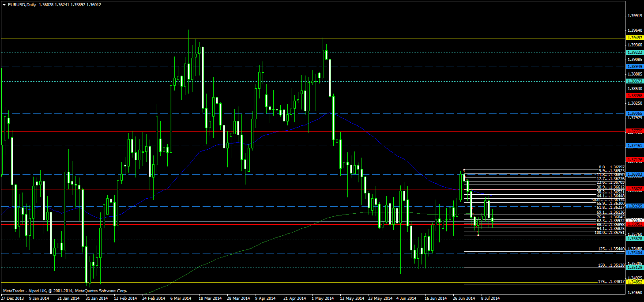Open the chart dropdown arrow beside EURUSD,Daily
This screenshot has height=302, width=644.
coord(4,4)
